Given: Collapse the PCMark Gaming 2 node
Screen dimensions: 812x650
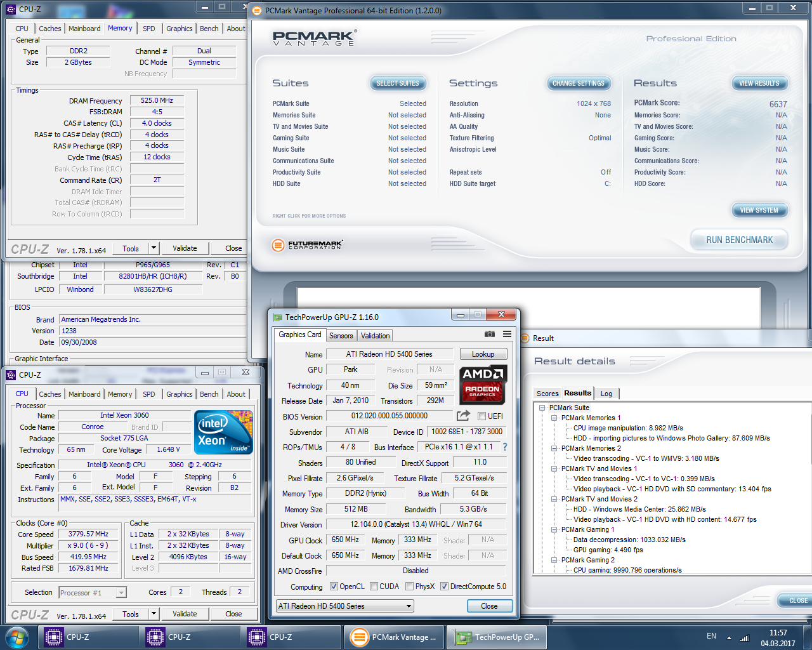Looking at the screenshot, I should point(554,560).
